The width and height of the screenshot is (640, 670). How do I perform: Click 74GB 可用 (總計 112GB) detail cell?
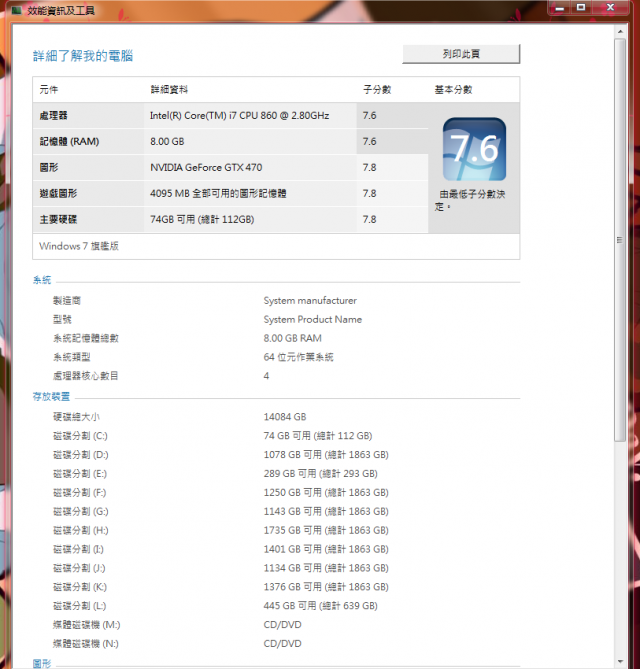click(x=202, y=220)
